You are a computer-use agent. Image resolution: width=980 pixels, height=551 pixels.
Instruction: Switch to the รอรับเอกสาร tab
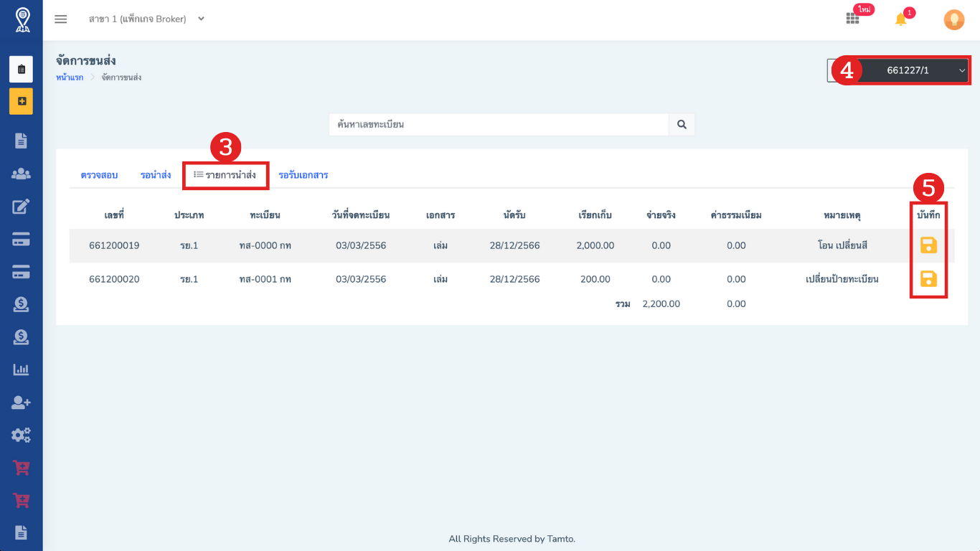point(303,175)
